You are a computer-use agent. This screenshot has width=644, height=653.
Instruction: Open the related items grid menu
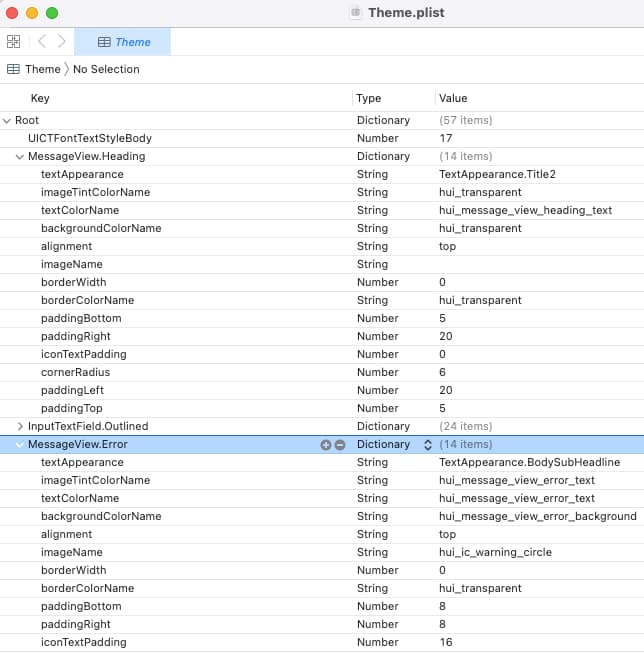[x=13, y=42]
